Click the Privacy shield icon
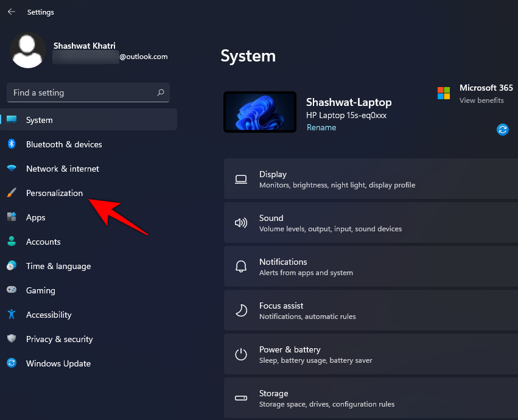This screenshot has width=518, height=420. (x=12, y=339)
